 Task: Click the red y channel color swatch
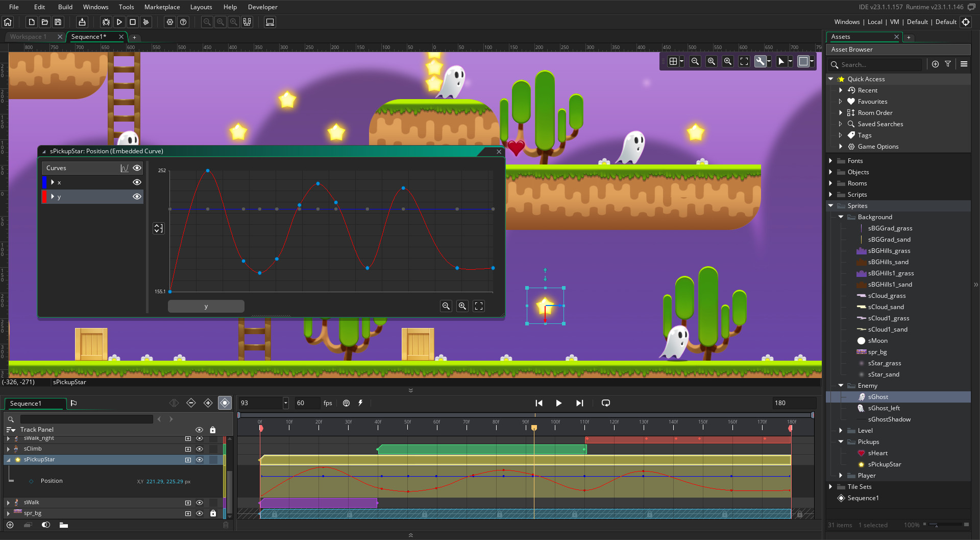click(45, 197)
